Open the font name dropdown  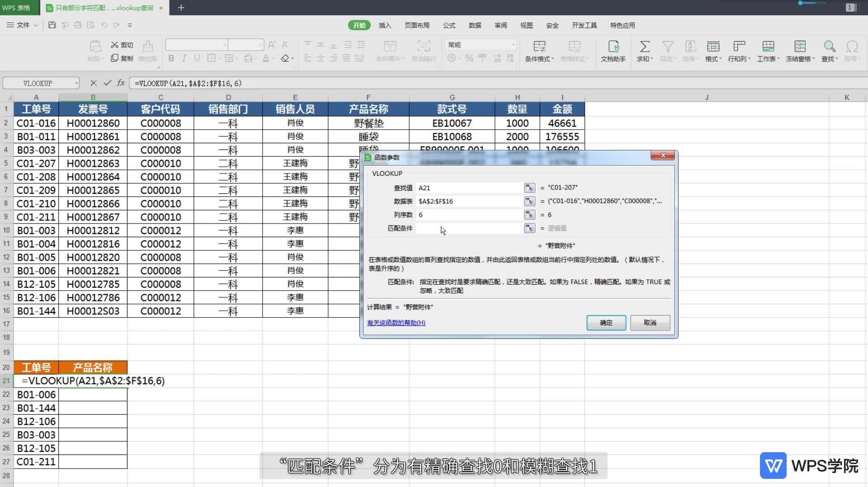coord(225,45)
